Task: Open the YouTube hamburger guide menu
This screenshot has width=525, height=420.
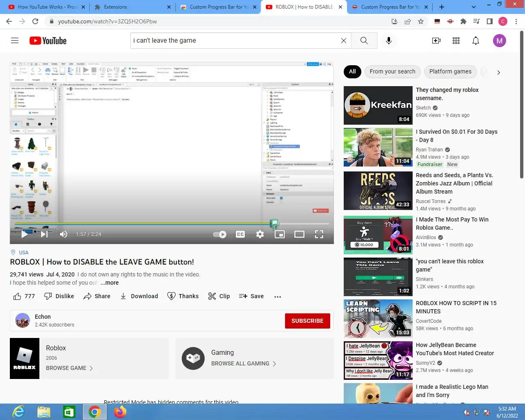Action: point(15,41)
